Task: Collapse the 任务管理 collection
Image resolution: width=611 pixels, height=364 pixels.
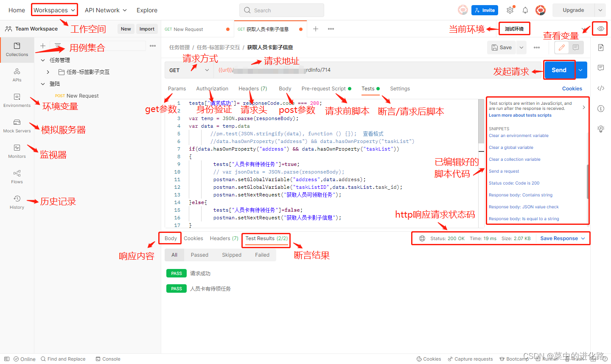Action: tap(43, 60)
